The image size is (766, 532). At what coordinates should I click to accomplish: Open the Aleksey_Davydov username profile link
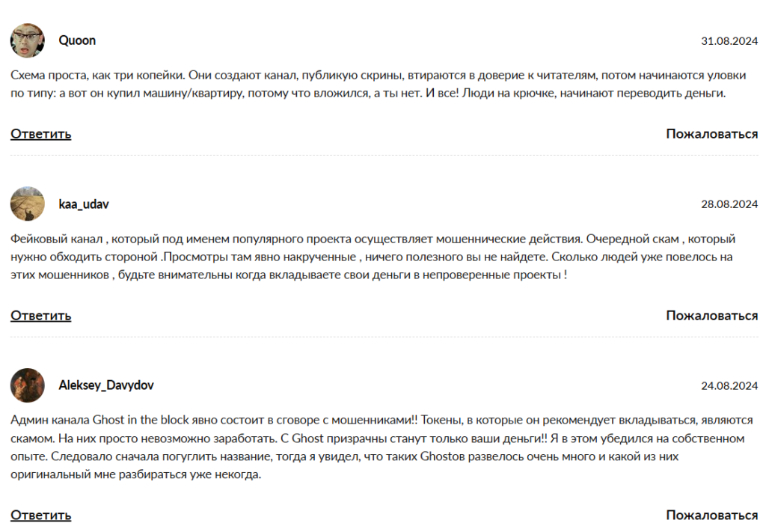pos(106,385)
